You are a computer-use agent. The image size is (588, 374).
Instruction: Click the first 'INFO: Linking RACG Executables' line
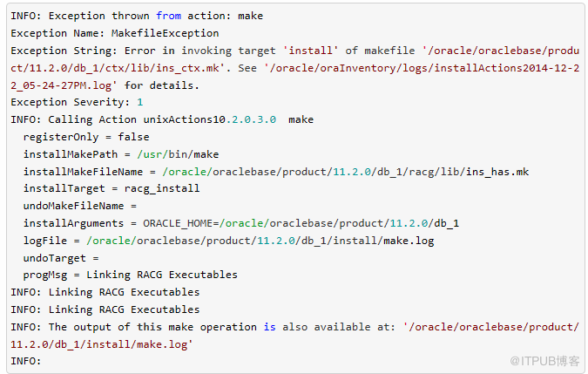(105, 292)
